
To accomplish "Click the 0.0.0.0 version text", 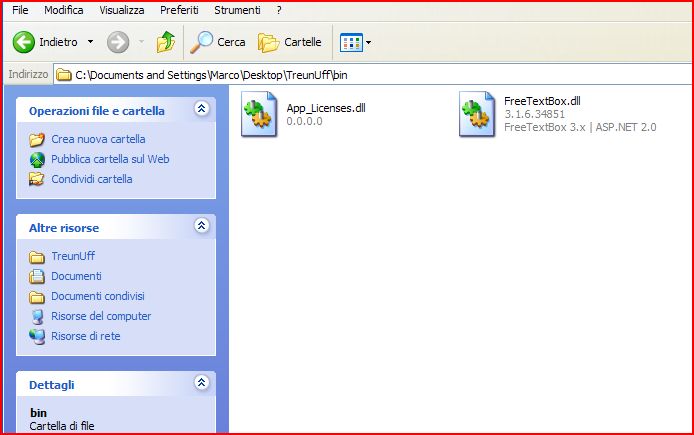I will click(304, 121).
